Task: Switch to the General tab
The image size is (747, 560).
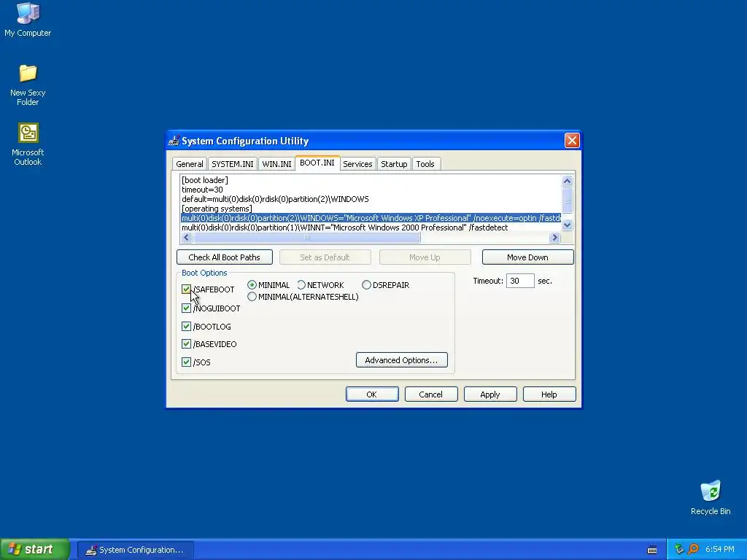Action: click(189, 164)
